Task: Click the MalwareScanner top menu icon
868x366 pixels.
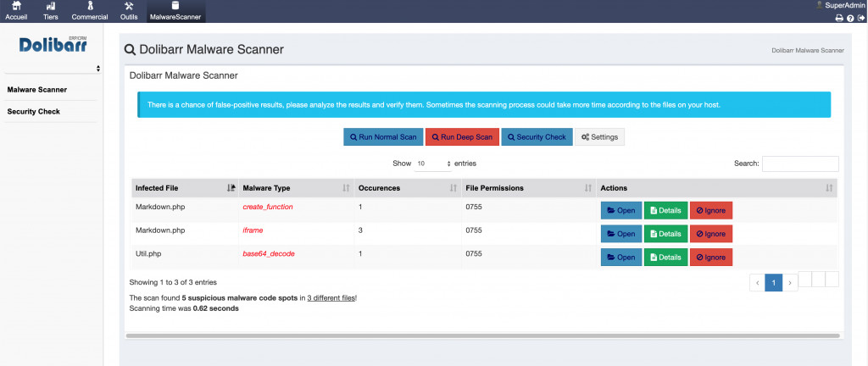Action: pyautogui.click(x=175, y=7)
